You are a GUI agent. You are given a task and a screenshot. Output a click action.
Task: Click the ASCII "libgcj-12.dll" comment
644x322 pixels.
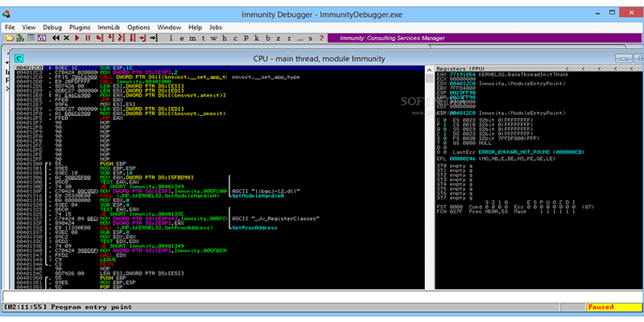tap(266, 192)
